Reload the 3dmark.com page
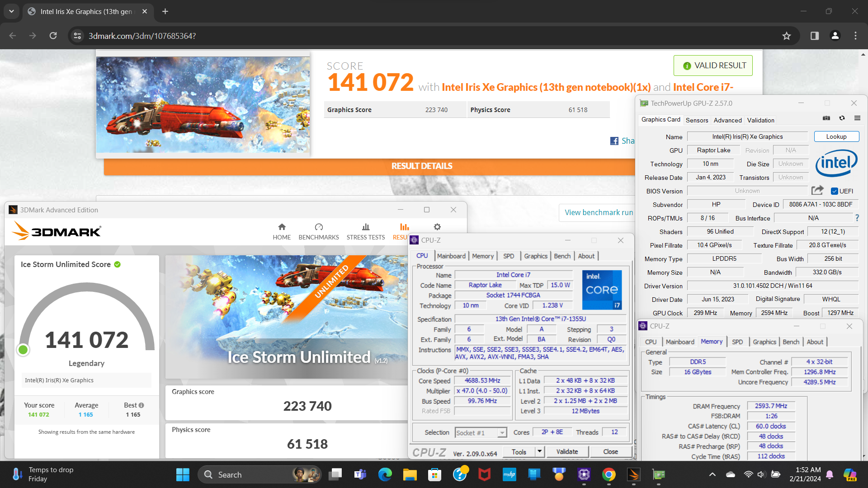The width and height of the screenshot is (868, 488). coord(53,36)
